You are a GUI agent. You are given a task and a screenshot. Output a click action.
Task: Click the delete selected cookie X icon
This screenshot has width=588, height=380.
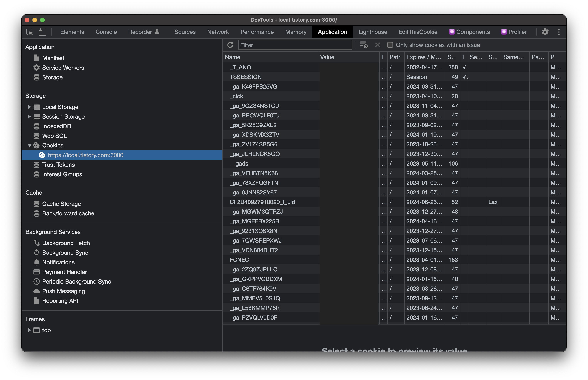tap(377, 45)
